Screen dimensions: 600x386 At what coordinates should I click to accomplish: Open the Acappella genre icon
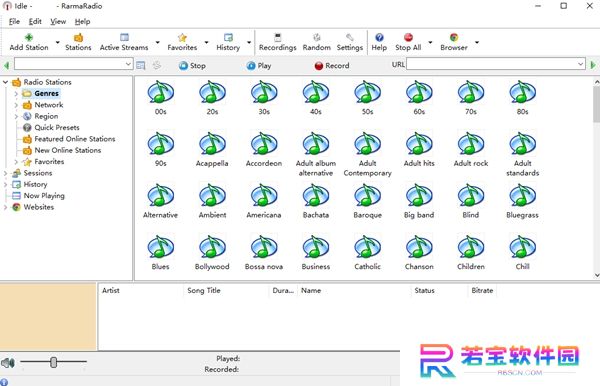(x=212, y=144)
